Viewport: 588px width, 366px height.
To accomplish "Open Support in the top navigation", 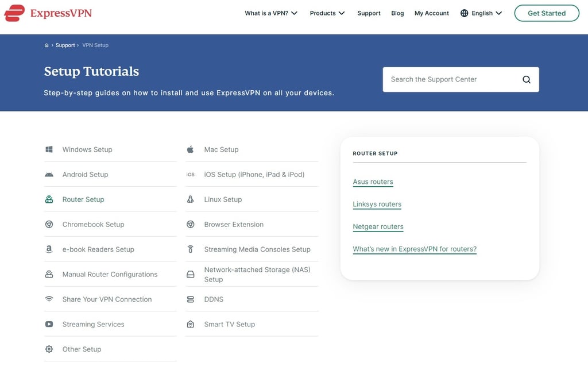I will coord(369,13).
